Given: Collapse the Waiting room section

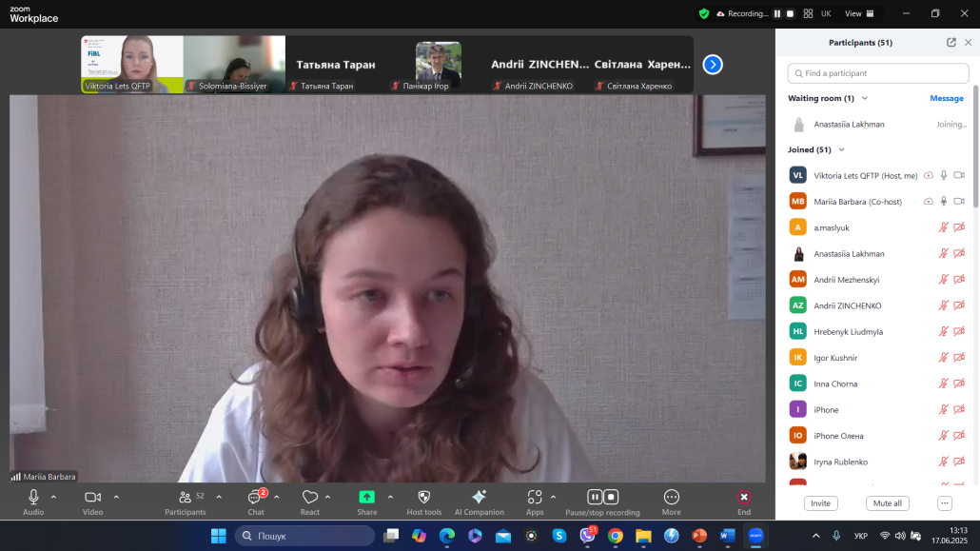Looking at the screenshot, I should [x=864, y=98].
